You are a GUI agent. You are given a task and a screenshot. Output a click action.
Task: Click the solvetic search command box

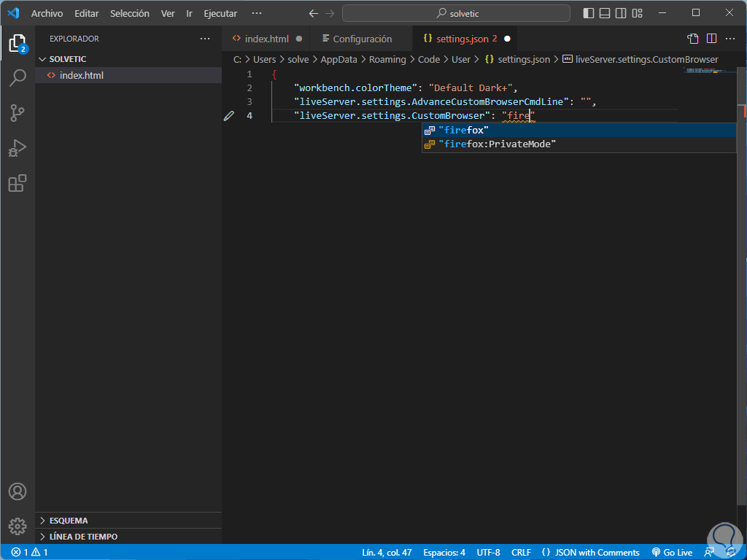pyautogui.click(x=456, y=13)
